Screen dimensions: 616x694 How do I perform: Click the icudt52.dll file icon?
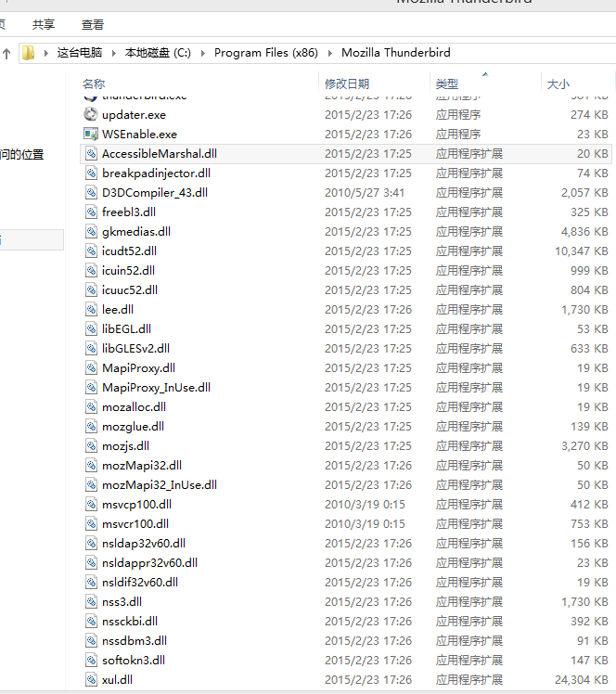[91, 251]
